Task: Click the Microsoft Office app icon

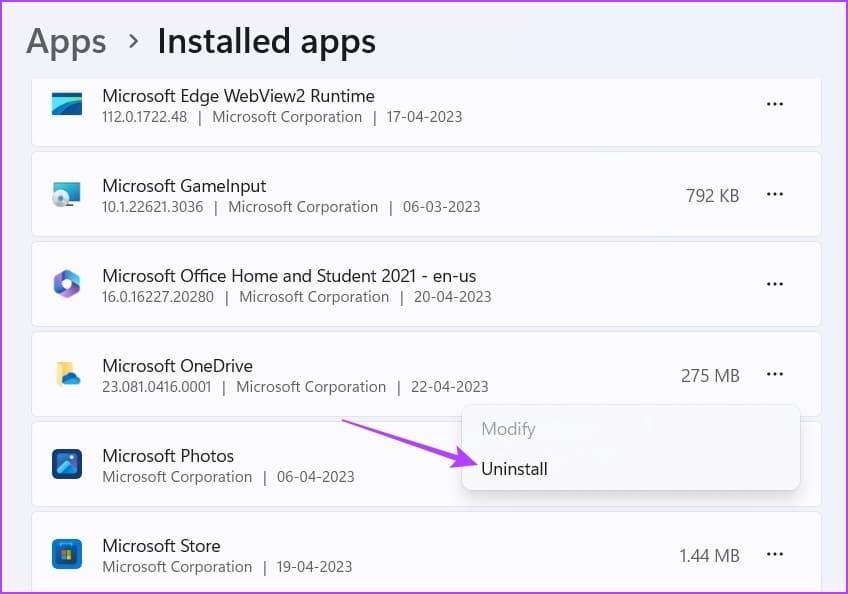Action: (x=67, y=283)
